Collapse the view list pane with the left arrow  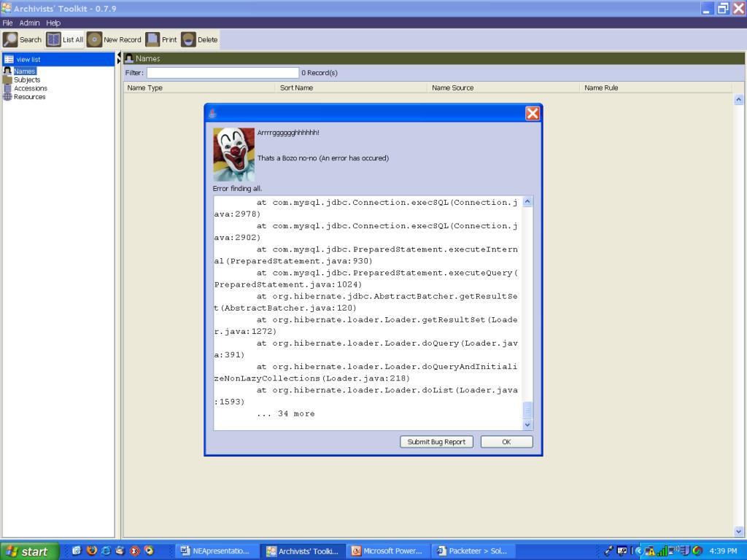[x=119, y=55]
